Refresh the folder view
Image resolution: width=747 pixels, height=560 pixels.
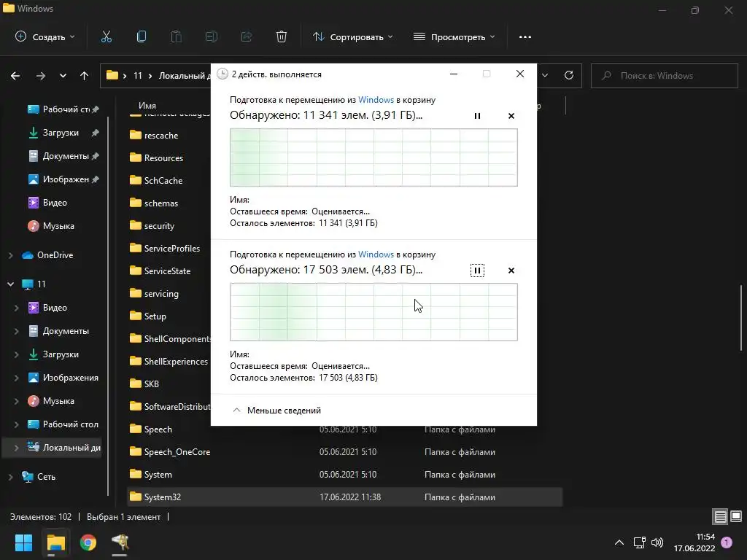point(569,75)
